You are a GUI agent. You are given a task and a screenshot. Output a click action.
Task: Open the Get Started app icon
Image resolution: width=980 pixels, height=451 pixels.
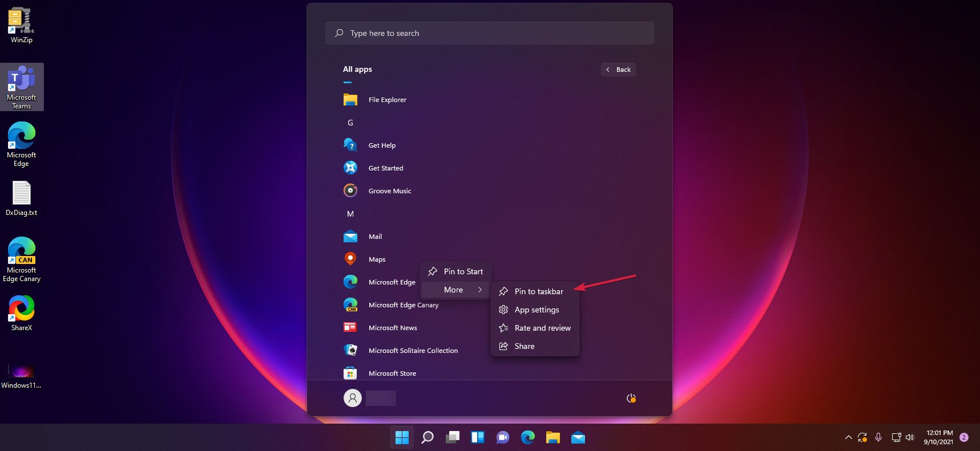(350, 168)
